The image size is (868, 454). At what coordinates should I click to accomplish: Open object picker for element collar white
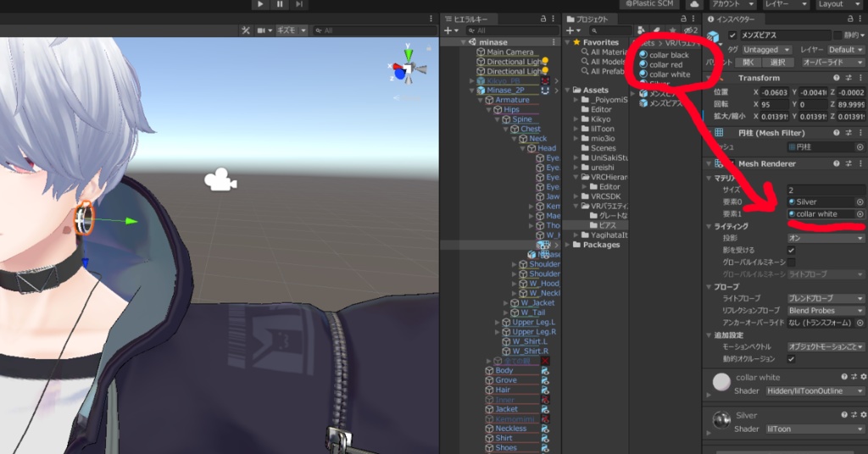(x=860, y=214)
